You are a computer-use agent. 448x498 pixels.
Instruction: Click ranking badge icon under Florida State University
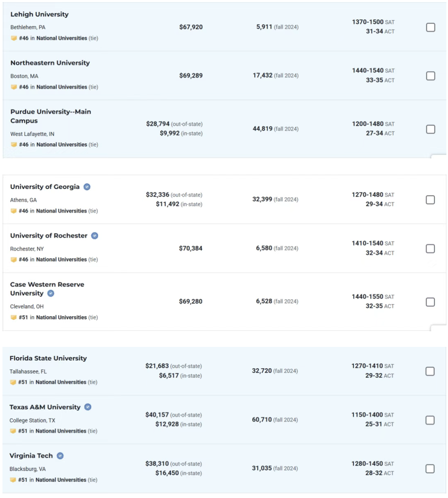[x=13, y=382]
